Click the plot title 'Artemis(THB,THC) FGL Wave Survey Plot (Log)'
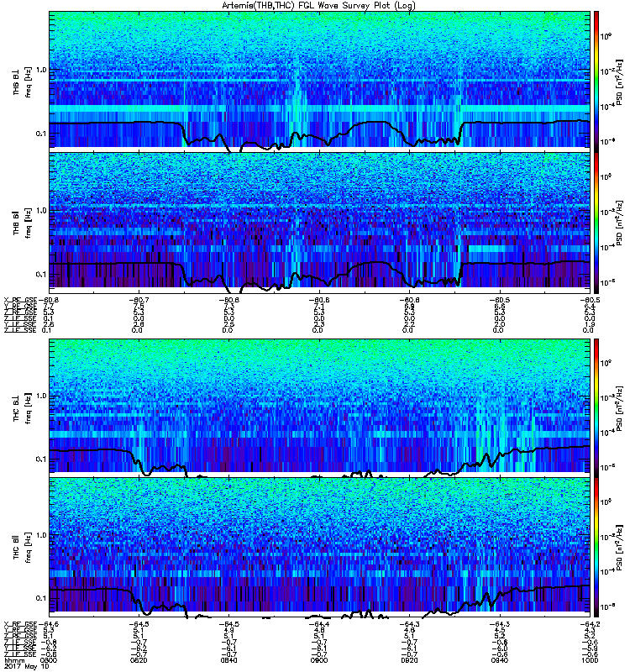This screenshot has width=630, height=672. point(319,5)
